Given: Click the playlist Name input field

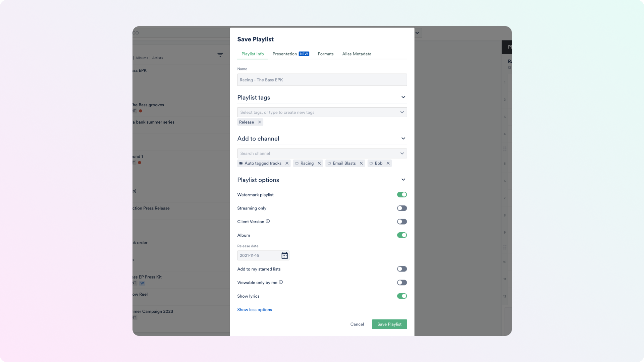Looking at the screenshot, I should (322, 80).
